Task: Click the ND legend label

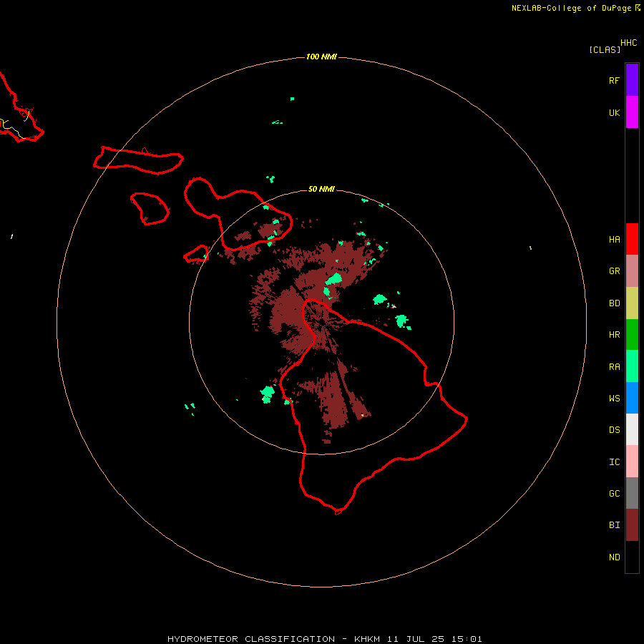Action: [614, 557]
